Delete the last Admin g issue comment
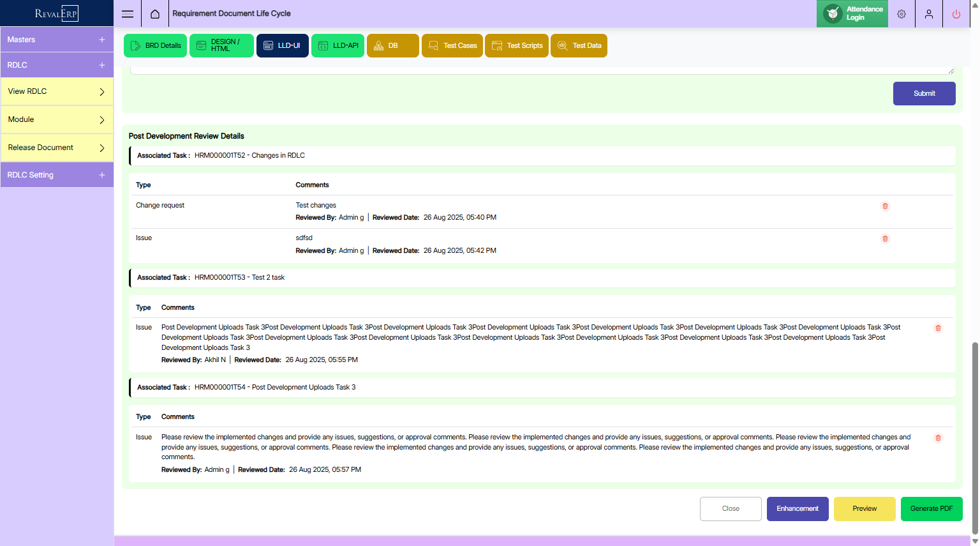 coord(938,438)
